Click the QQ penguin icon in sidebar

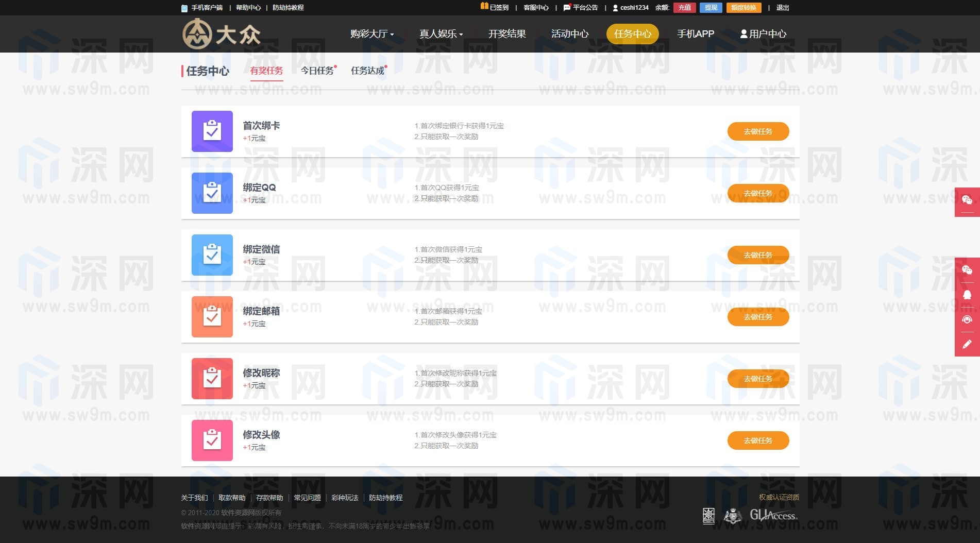[x=967, y=295]
